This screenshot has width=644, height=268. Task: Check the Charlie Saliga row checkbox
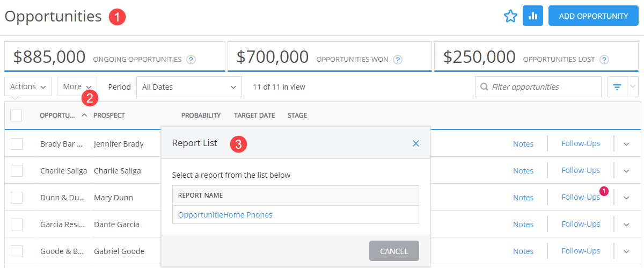point(17,170)
